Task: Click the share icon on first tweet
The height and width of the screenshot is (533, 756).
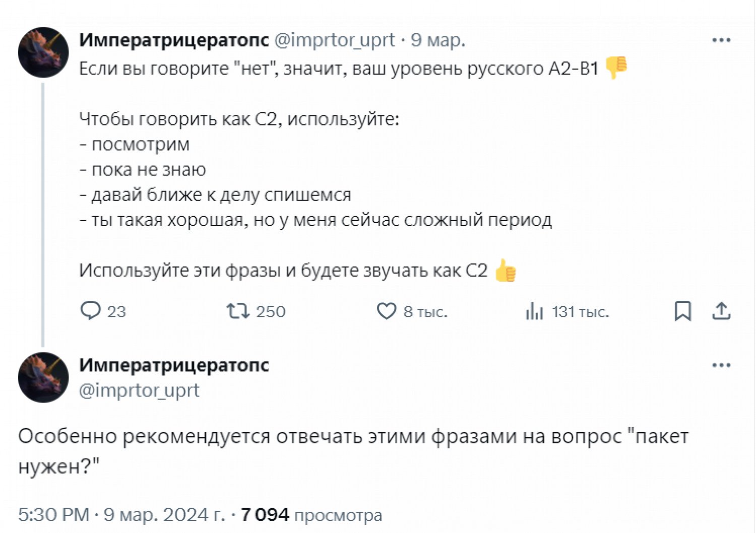Action: pos(721,311)
